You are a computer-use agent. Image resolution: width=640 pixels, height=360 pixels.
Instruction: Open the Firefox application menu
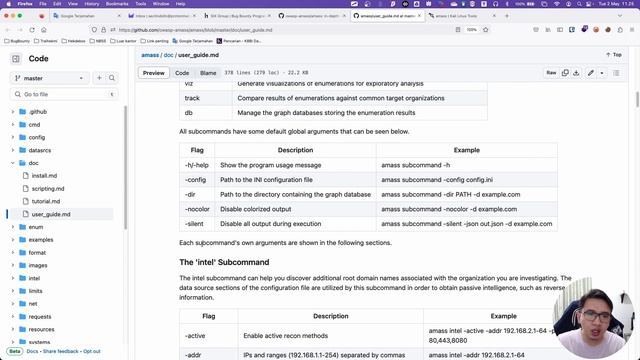pyautogui.click(x=632, y=30)
